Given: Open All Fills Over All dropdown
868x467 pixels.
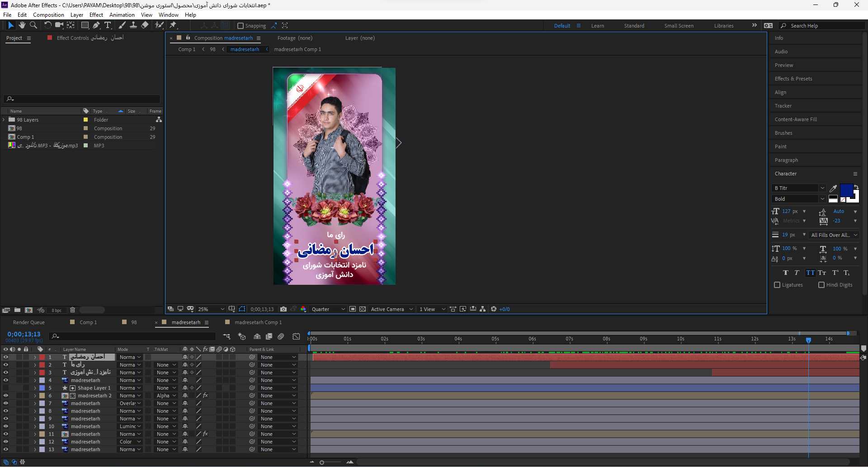Looking at the screenshot, I should coord(834,235).
